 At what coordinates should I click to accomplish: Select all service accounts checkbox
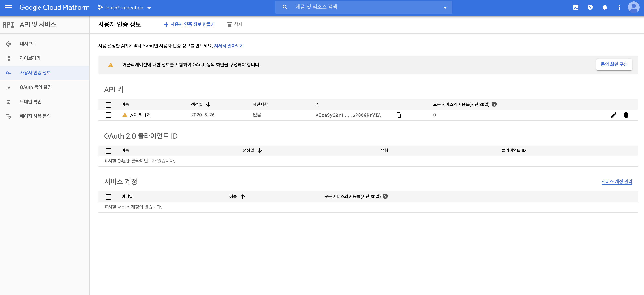click(108, 197)
